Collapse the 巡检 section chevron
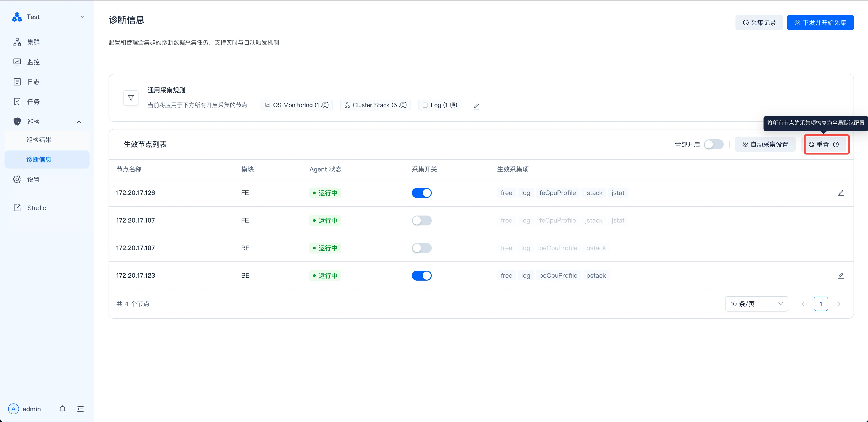The height and width of the screenshot is (422, 868). [79, 122]
